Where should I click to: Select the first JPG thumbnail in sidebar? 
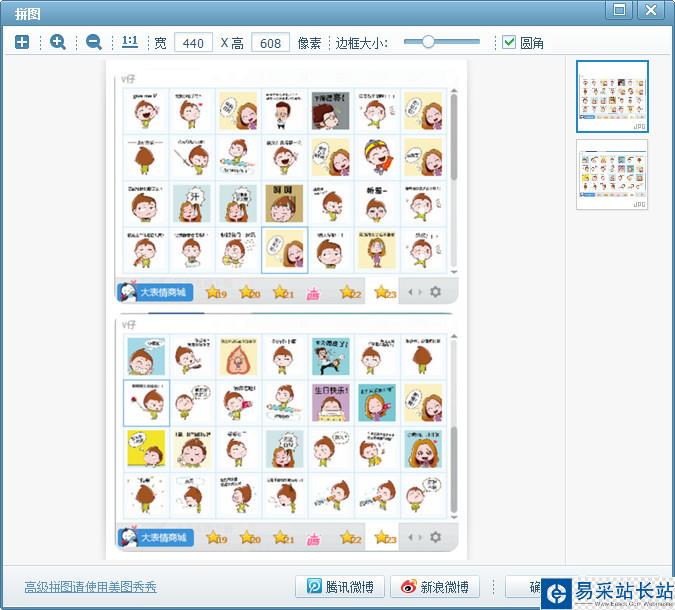coord(612,96)
